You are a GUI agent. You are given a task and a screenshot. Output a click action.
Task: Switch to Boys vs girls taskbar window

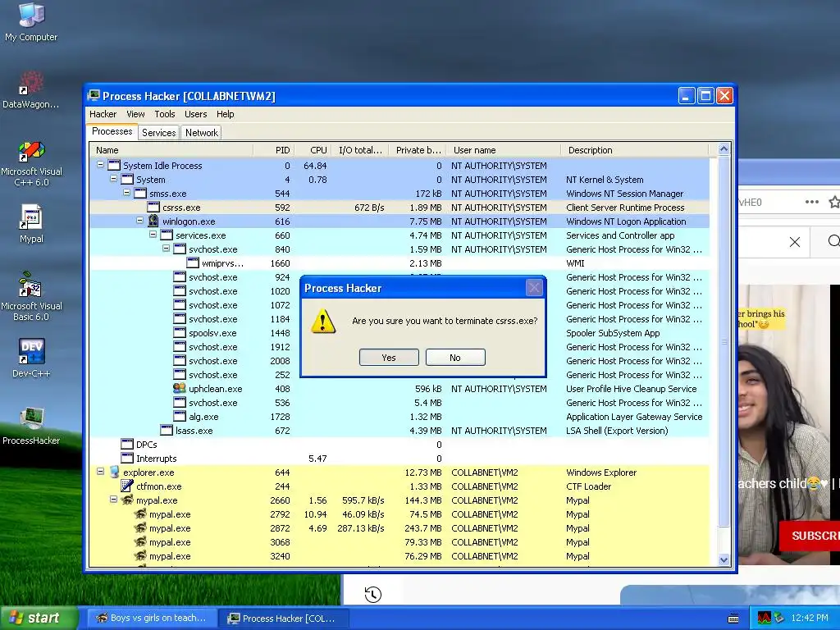pos(152,619)
